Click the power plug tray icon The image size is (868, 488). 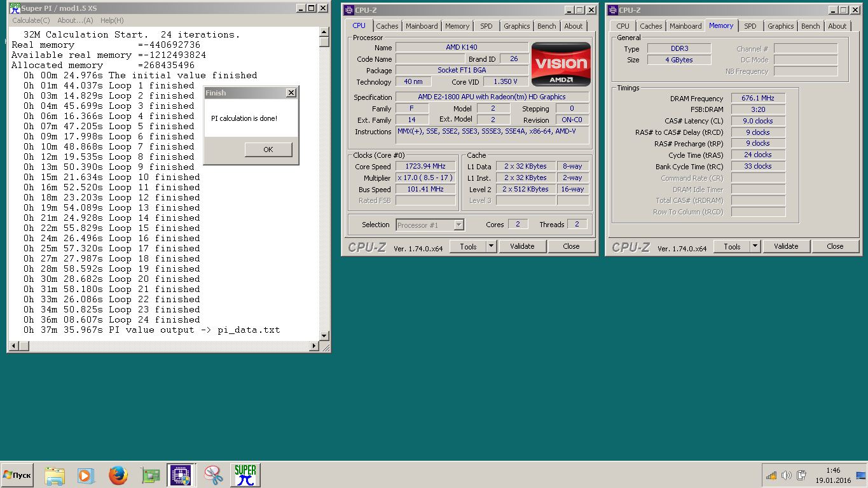pos(801,475)
